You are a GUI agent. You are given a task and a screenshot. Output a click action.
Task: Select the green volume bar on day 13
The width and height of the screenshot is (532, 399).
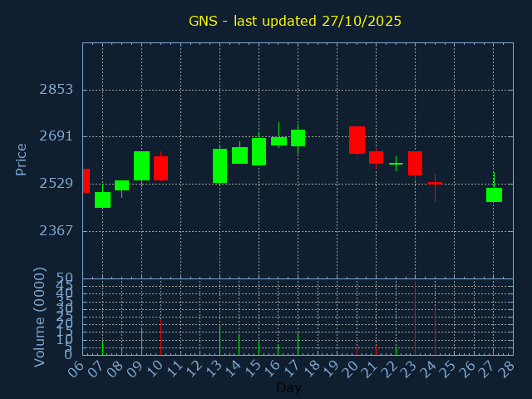[219, 339]
